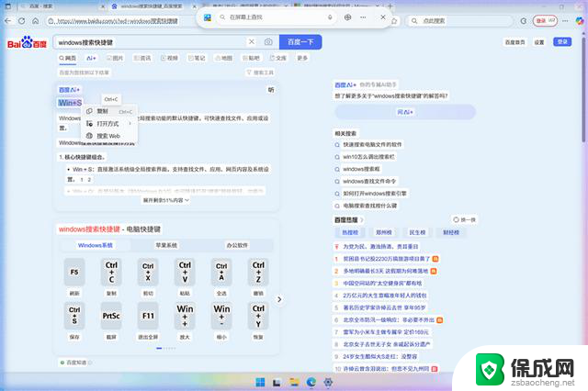Open image search camera icon

point(268,42)
